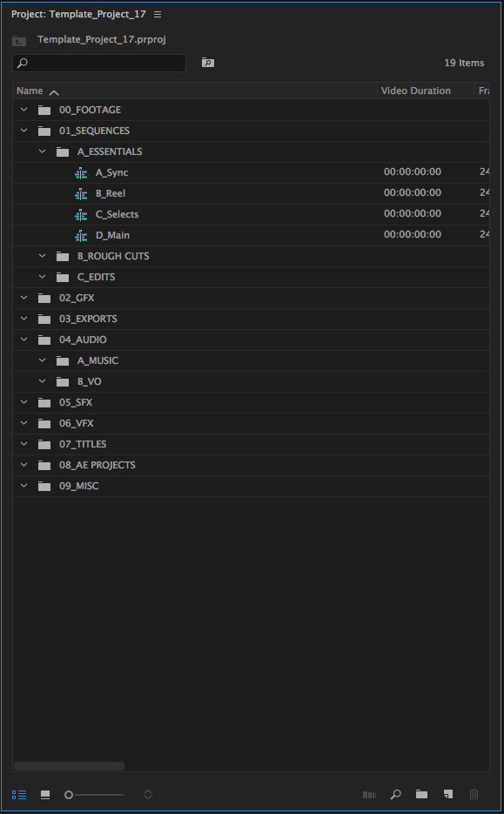Click the parent folder icon beside project filename

tap(19, 41)
